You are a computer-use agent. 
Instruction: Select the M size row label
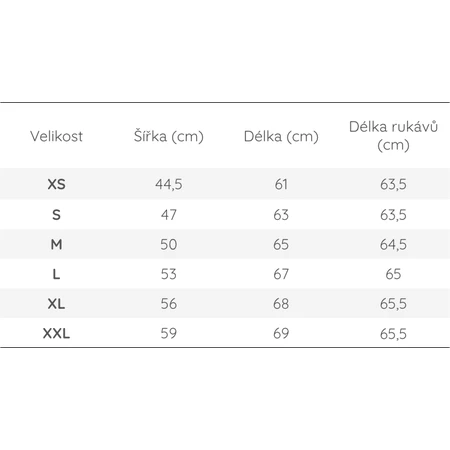click(56, 244)
